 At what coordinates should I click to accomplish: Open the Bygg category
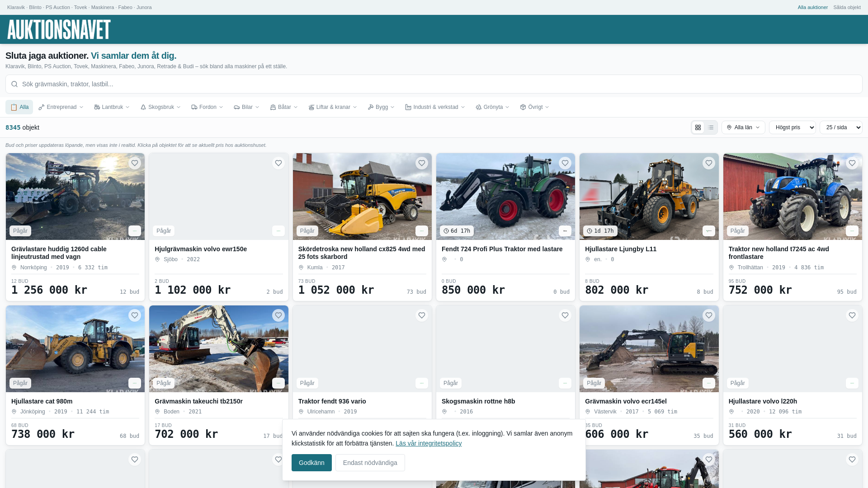(381, 107)
